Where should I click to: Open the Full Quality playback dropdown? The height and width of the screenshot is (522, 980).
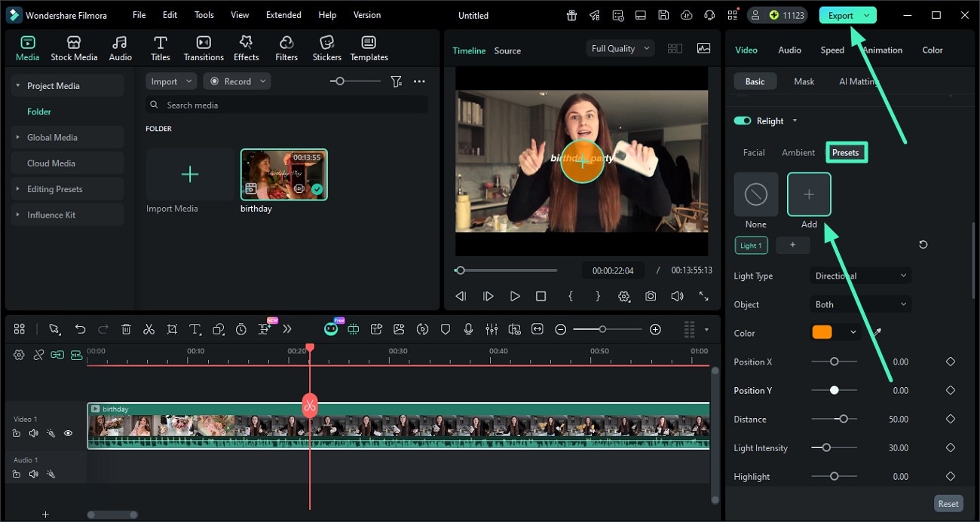point(620,47)
